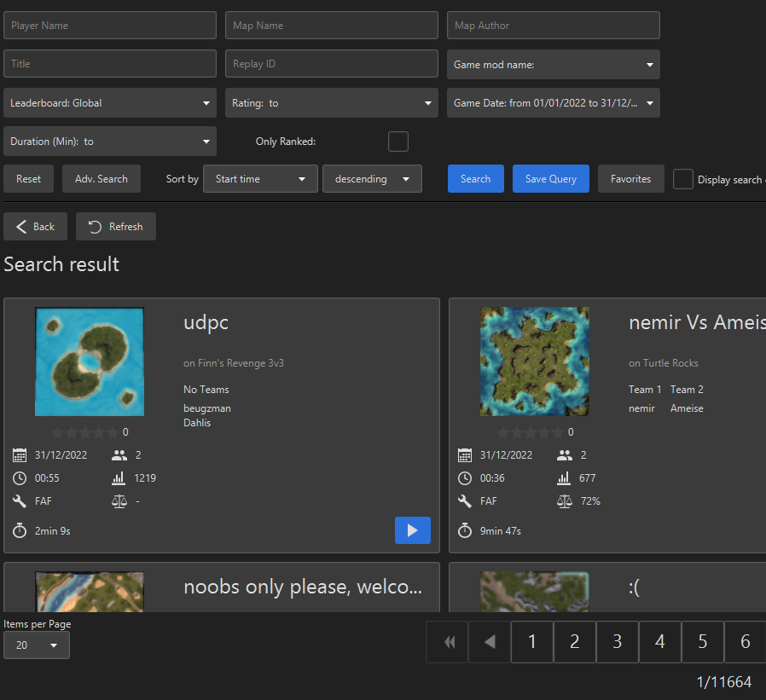The width and height of the screenshot is (766, 700).
Task: Open Adv. Search
Action: tap(102, 179)
